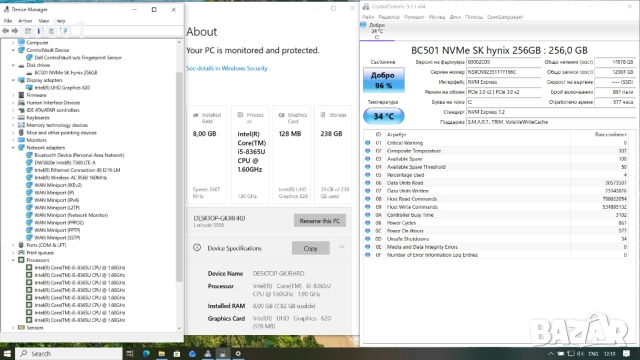Image resolution: width=640 pixels, height=360 pixels.
Task: Select Intel Wireless-AC 9560 160MHz adapter icon
Action: point(29,178)
